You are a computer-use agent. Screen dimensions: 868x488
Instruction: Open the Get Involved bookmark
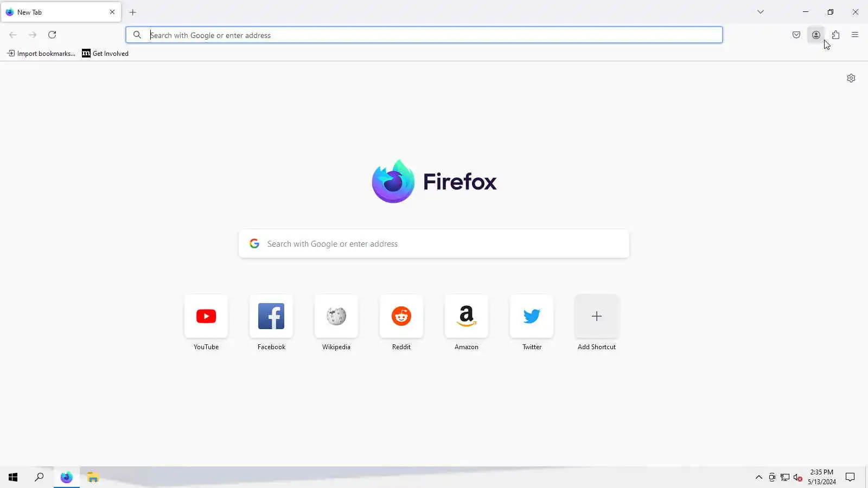105,53
